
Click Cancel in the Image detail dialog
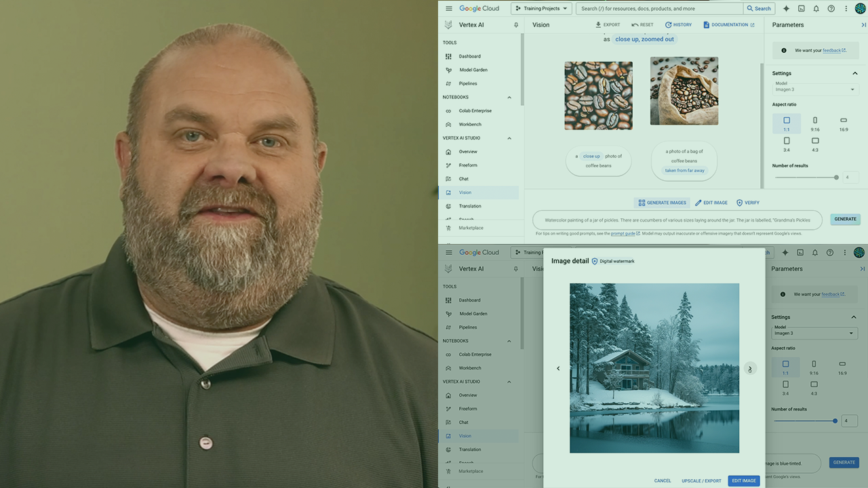click(x=663, y=481)
